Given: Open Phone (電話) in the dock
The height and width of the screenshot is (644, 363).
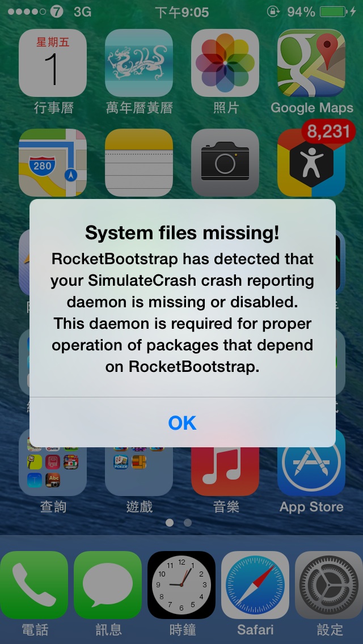Looking at the screenshot, I should pos(34,585).
